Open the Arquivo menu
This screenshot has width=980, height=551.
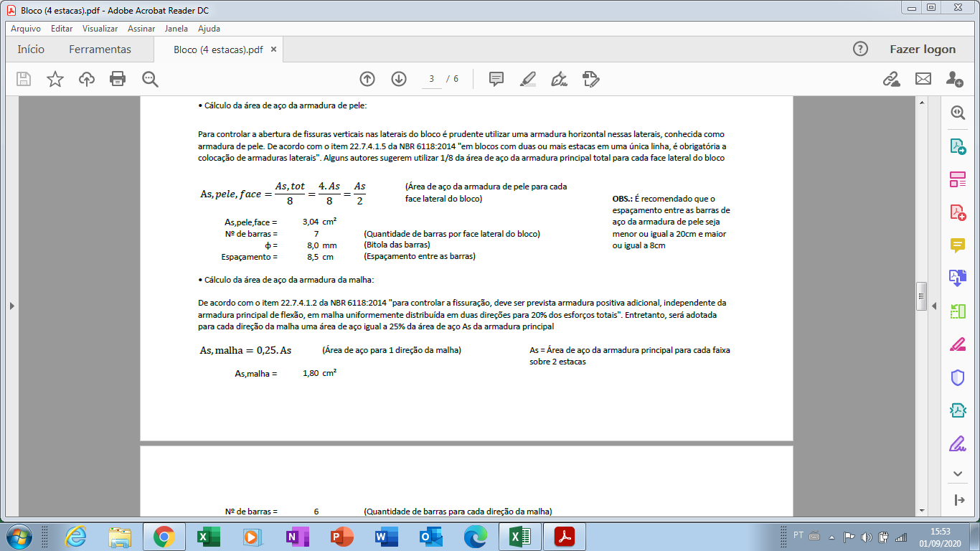(26, 29)
